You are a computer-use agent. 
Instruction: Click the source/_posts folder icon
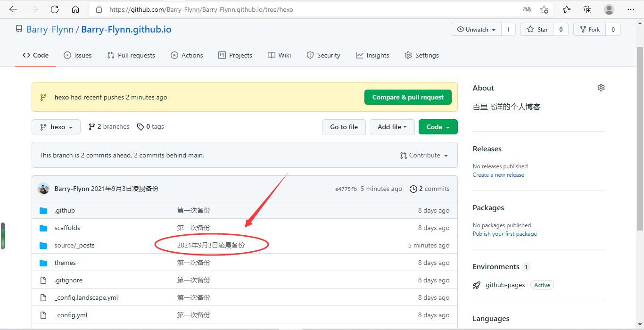click(43, 246)
